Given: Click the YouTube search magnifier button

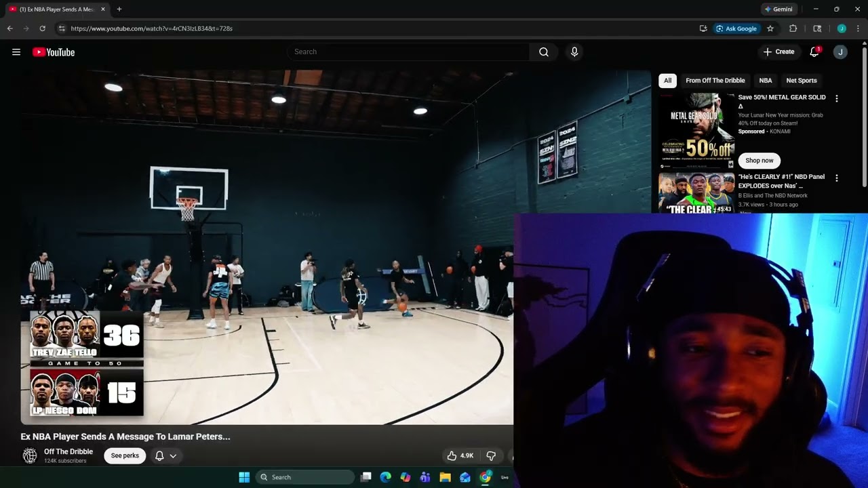Looking at the screenshot, I should point(544,52).
